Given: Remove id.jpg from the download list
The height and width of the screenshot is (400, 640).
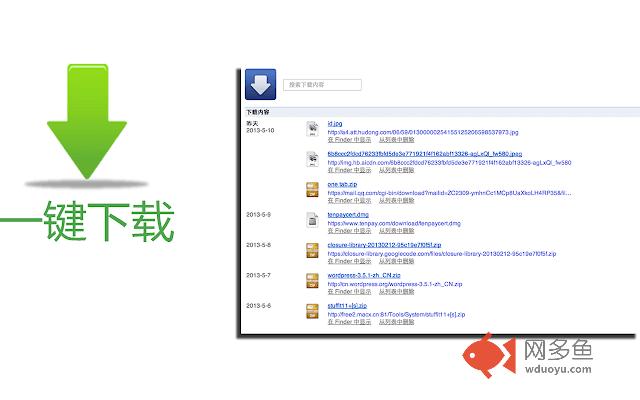Looking at the screenshot, I should click(x=397, y=140).
